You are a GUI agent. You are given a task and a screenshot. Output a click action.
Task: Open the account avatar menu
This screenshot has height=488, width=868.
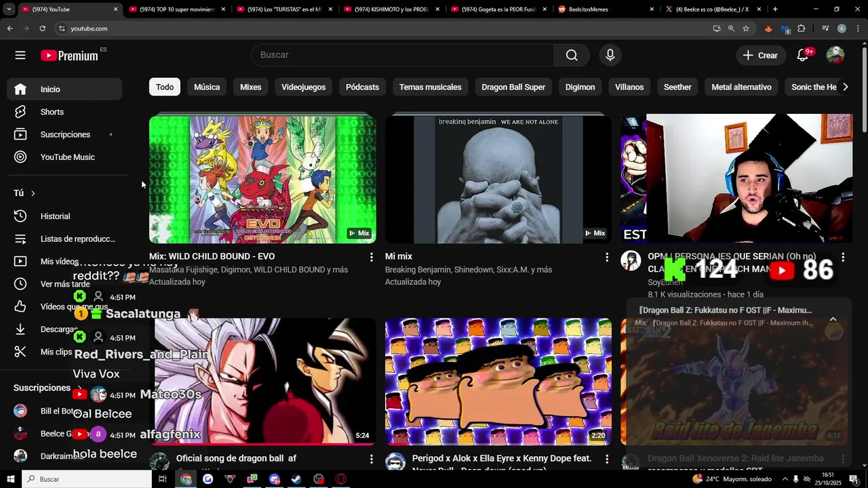point(835,56)
